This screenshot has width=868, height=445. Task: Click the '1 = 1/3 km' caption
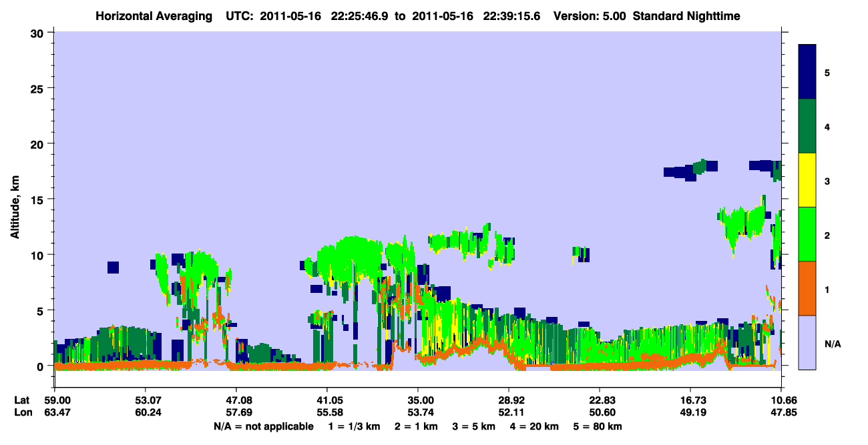[x=355, y=426]
